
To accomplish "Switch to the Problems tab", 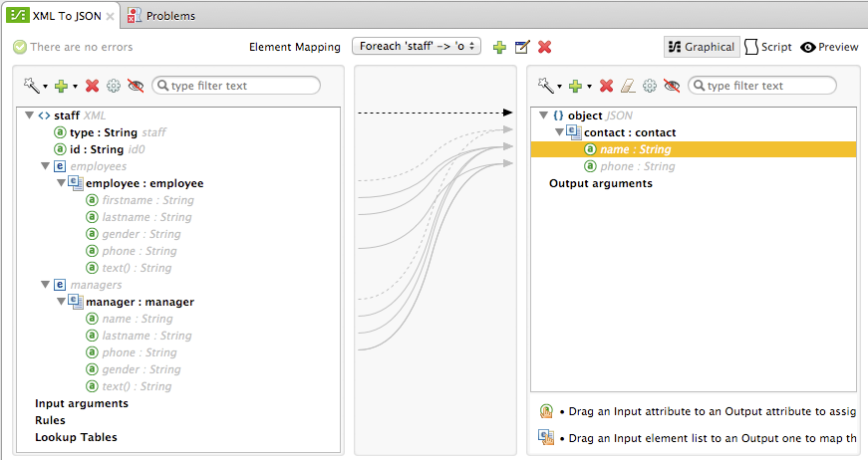I will pos(161,16).
